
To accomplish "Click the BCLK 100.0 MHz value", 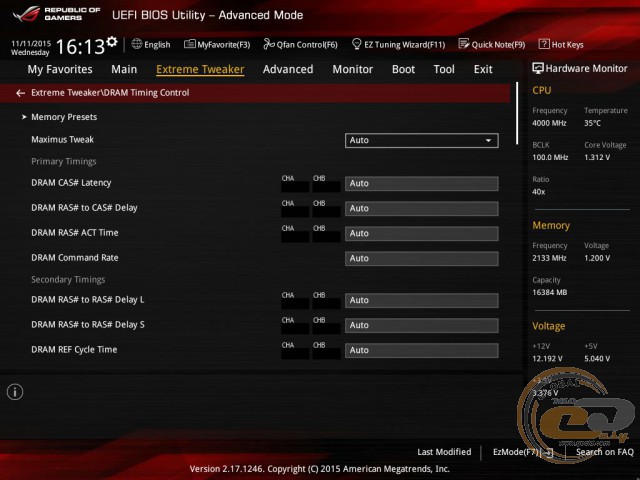I will (550, 158).
